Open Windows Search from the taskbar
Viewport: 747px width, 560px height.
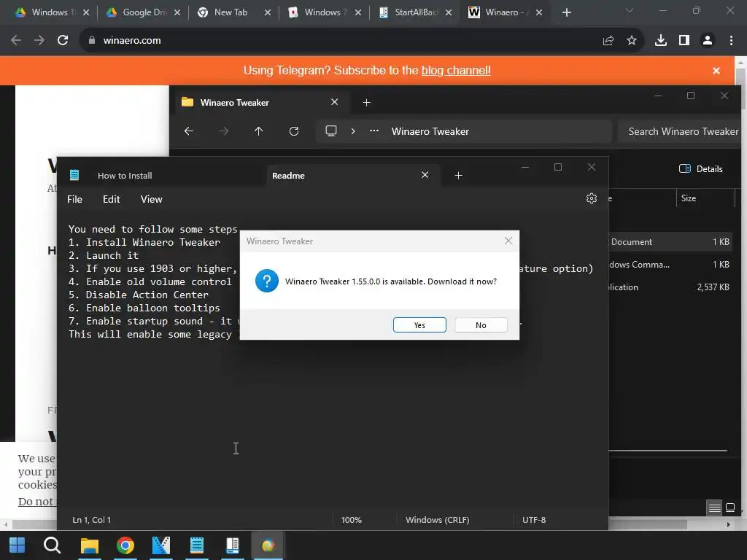click(x=52, y=545)
